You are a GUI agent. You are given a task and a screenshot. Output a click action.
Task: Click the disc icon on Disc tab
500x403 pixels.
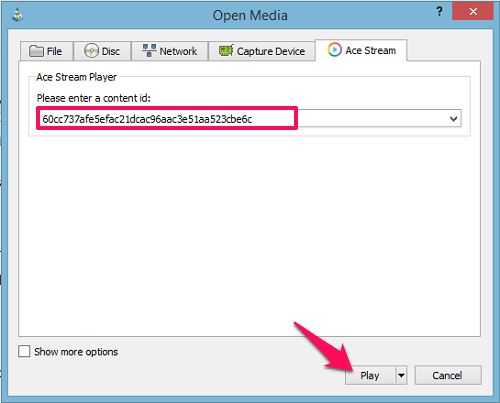pyautogui.click(x=91, y=51)
